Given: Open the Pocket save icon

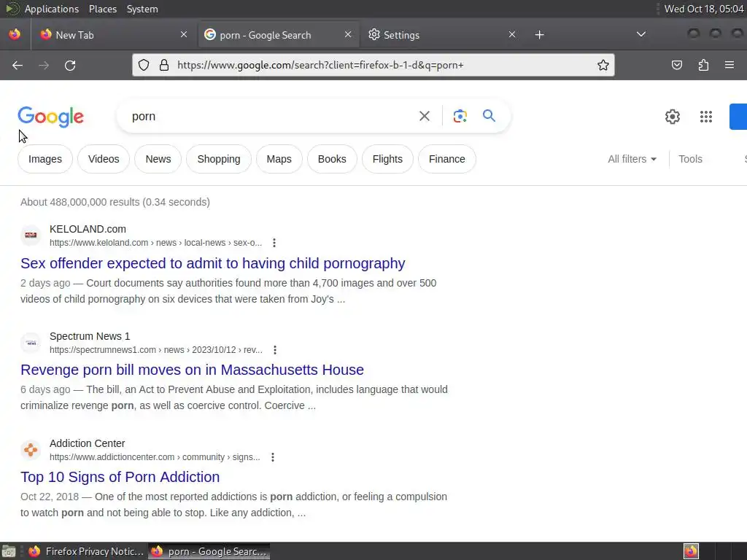Looking at the screenshot, I should (x=676, y=65).
